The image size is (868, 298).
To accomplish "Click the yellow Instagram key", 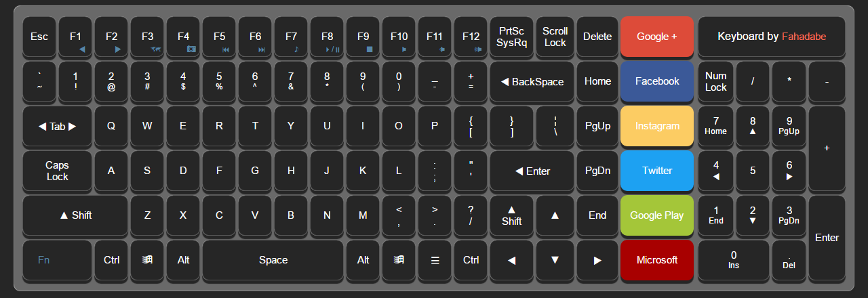I will pyautogui.click(x=657, y=126).
